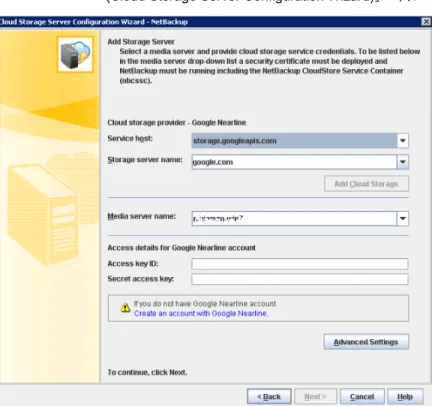Click the 'If you do not have Google Nearline account' text
Viewport: 441px width, 406px height.
pyautogui.click(x=205, y=304)
